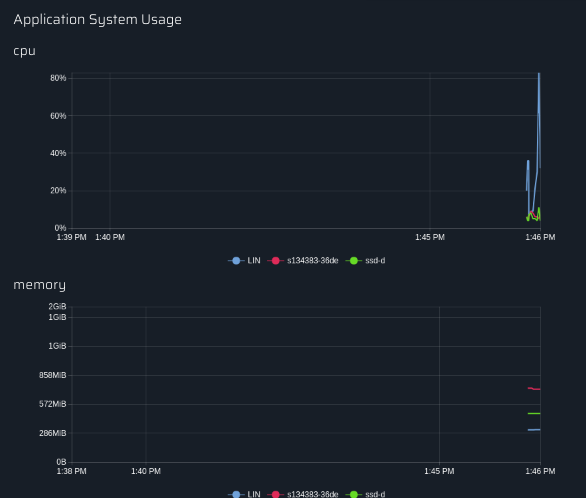Click the 0% label on cpu axis

click(x=60, y=228)
